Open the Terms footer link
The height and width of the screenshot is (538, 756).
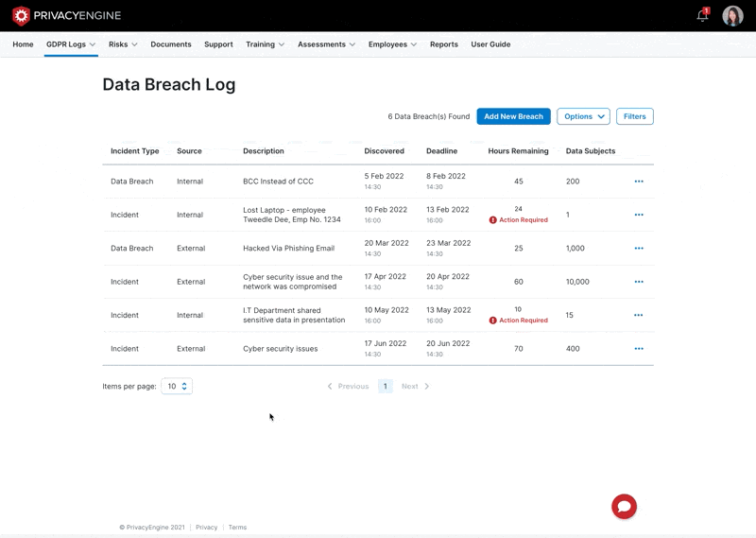(237, 528)
